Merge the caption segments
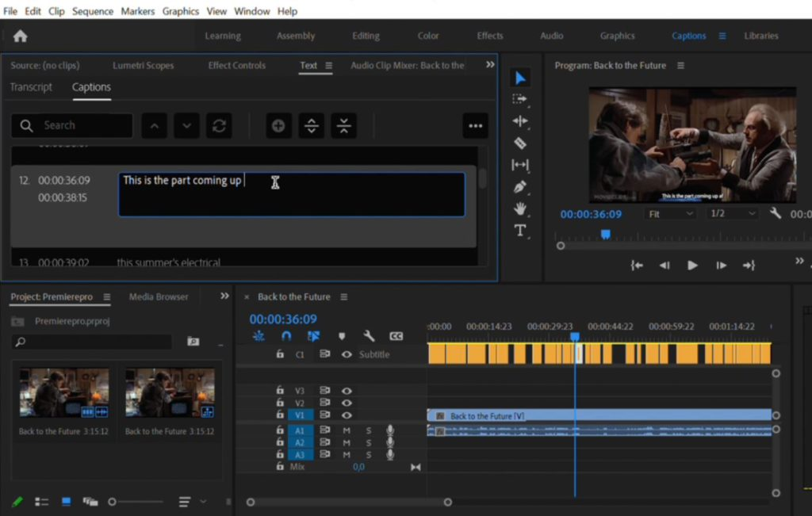This screenshot has width=812, height=516. click(343, 126)
